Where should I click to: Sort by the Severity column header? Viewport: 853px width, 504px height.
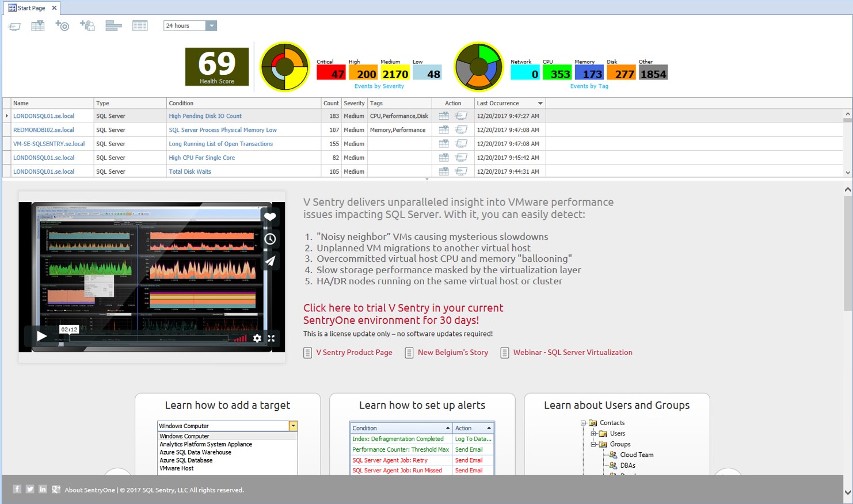point(355,103)
